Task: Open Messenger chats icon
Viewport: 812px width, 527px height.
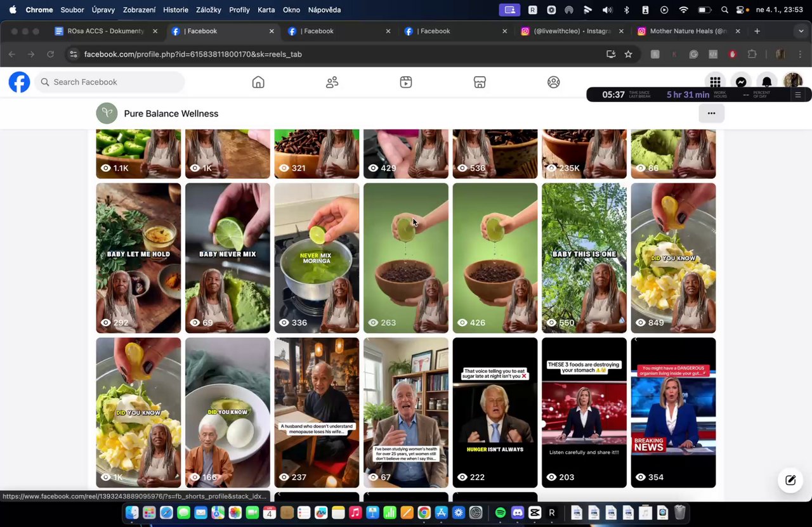Action: click(741, 82)
